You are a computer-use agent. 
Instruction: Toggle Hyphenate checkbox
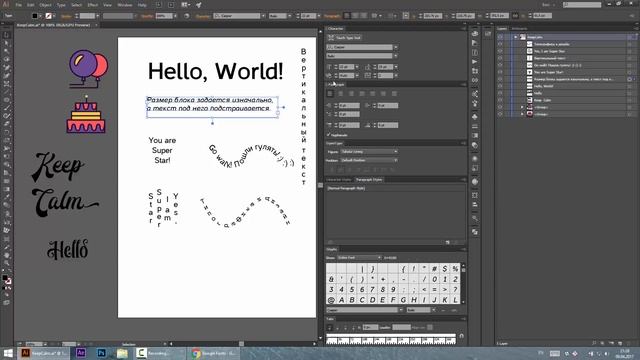[329, 135]
